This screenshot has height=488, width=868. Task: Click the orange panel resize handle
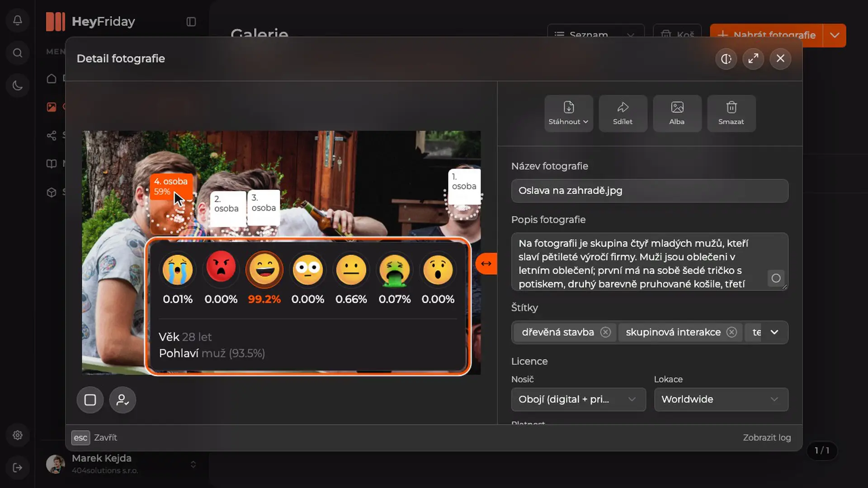(486, 263)
